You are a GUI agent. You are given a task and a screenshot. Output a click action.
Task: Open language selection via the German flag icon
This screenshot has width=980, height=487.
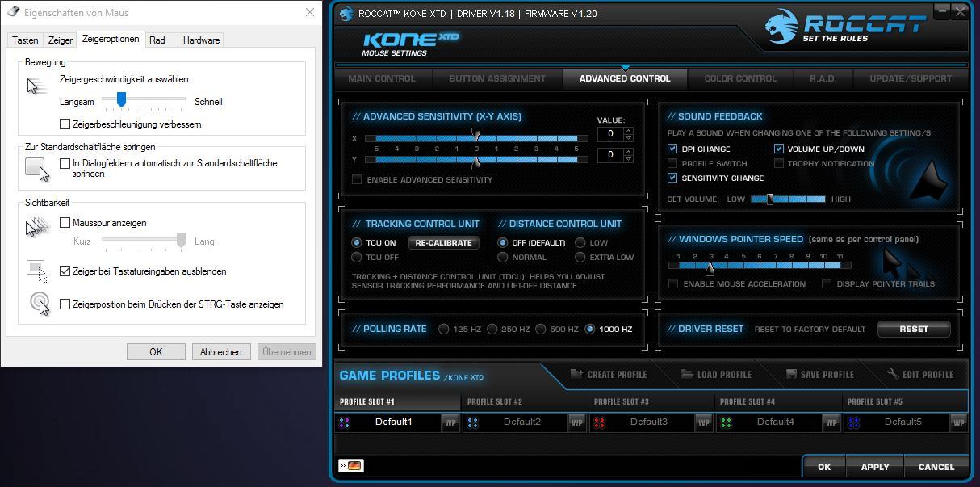352,465
